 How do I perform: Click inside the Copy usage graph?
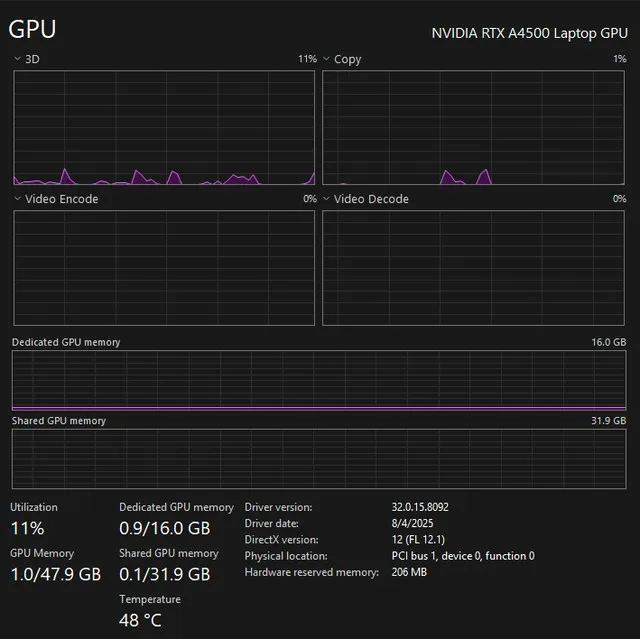pyautogui.click(x=474, y=128)
